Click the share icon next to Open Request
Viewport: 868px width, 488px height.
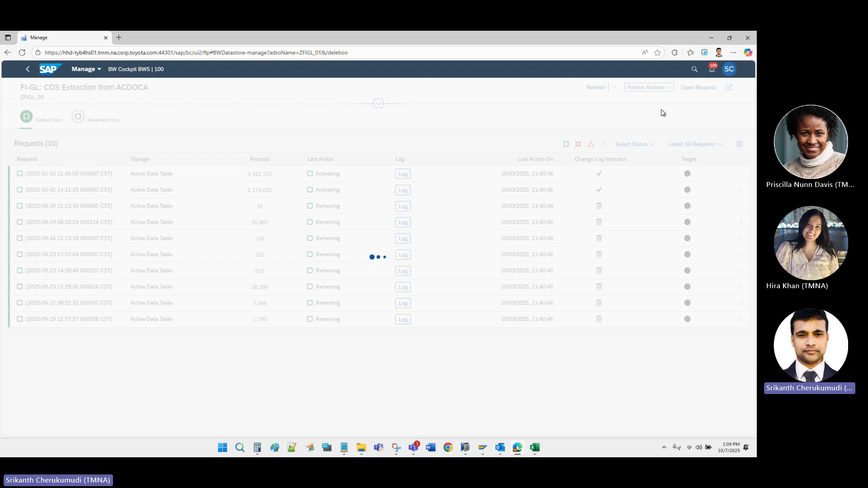pyautogui.click(x=729, y=87)
